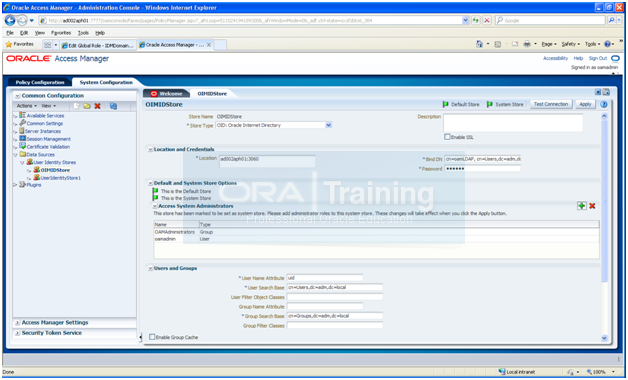
Task: Collapse the Users and Groups section
Action: (151, 269)
